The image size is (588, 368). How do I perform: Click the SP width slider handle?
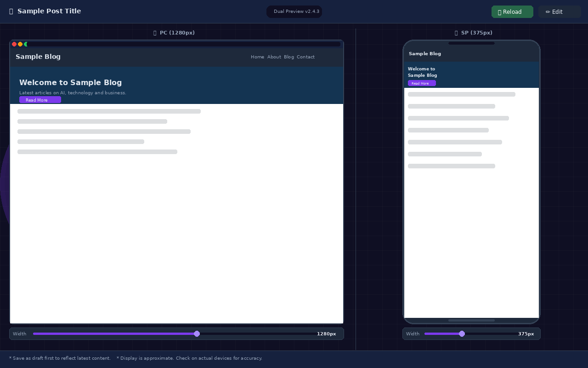click(x=462, y=333)
